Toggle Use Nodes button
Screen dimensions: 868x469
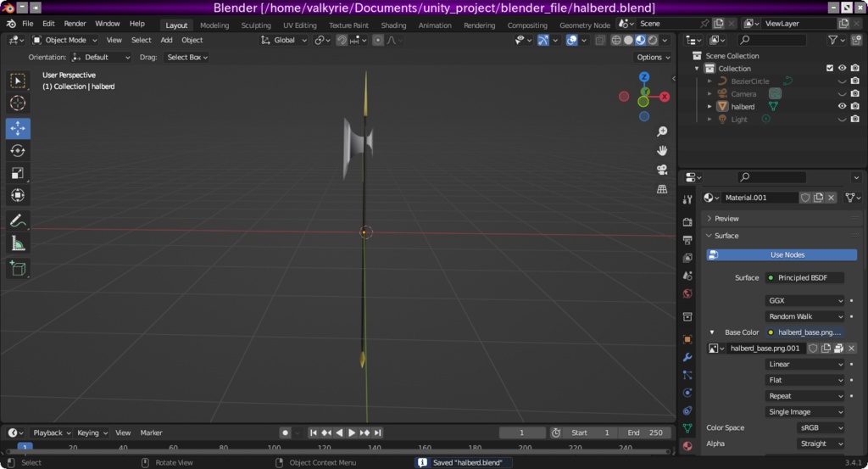pos(782,254)
